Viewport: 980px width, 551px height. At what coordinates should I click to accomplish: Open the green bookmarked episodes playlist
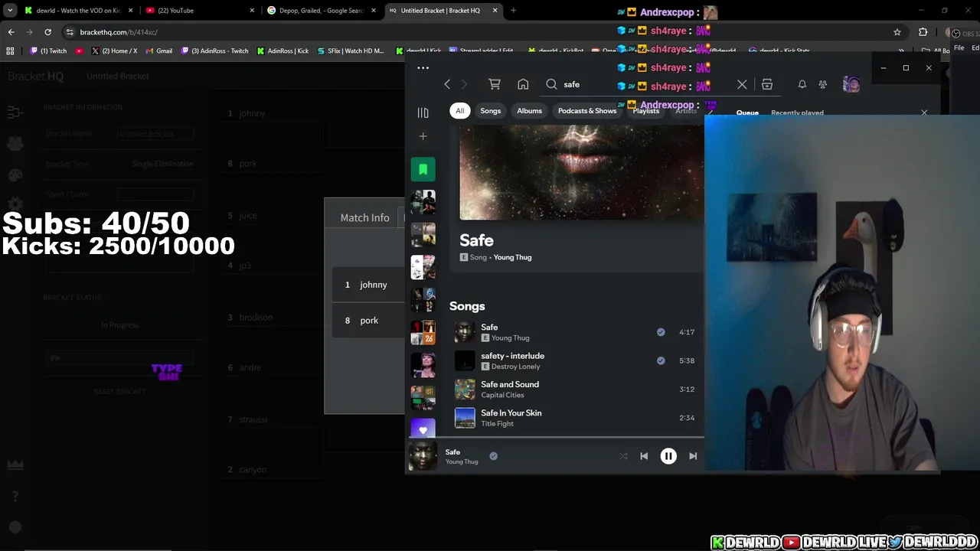point(423,169)
